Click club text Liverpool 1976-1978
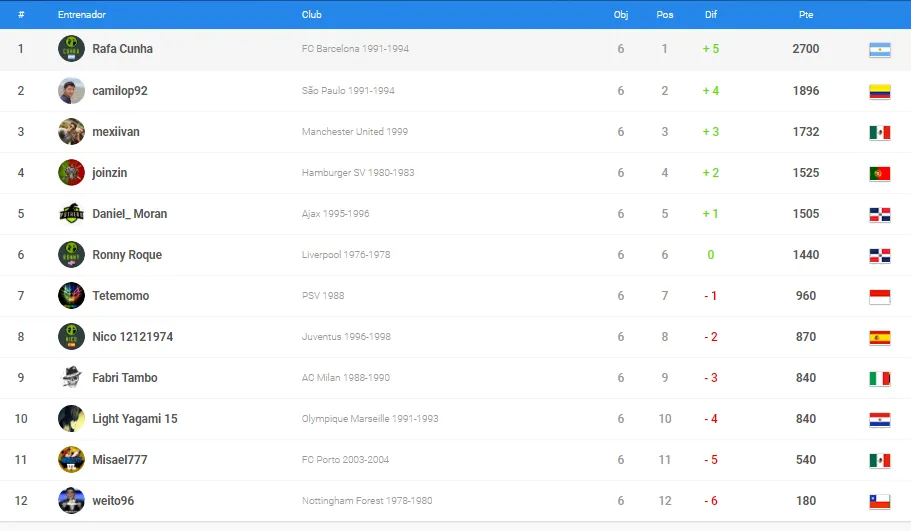 click(346, 254)
